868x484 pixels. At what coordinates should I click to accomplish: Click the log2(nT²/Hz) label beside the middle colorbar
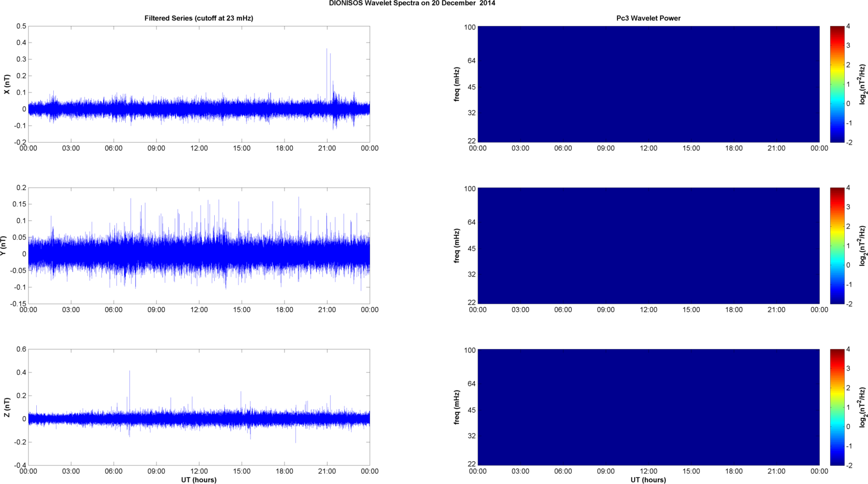pos(863,245)
